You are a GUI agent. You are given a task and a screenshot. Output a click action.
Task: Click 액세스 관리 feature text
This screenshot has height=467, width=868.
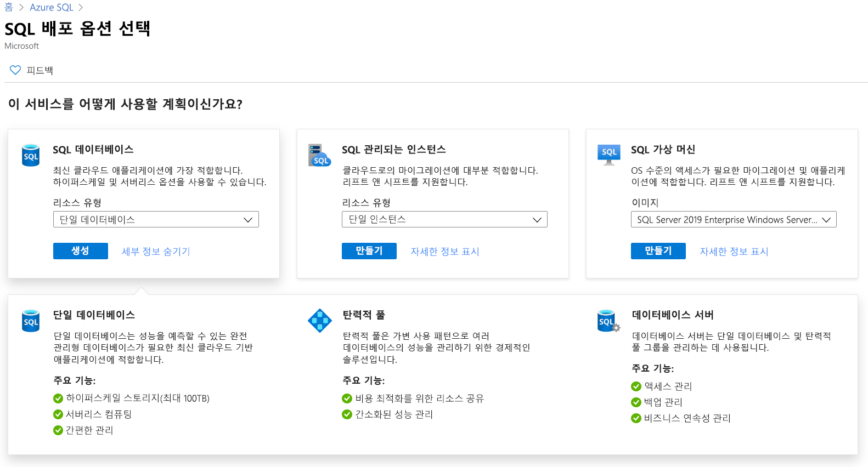click(x=668, y=386)
